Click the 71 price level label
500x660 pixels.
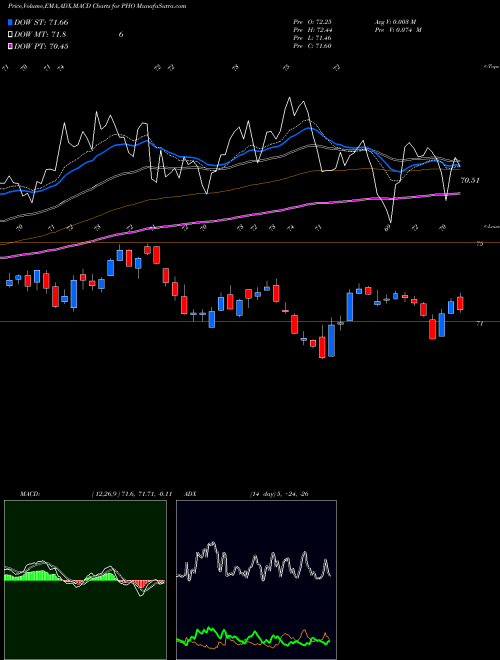pyautogui.click(x=479, y=324)
